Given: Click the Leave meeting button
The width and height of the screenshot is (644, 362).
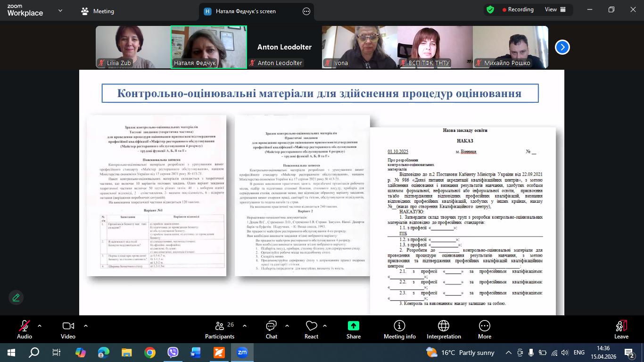Looking at the screenshot, I should tap(621, 329).
